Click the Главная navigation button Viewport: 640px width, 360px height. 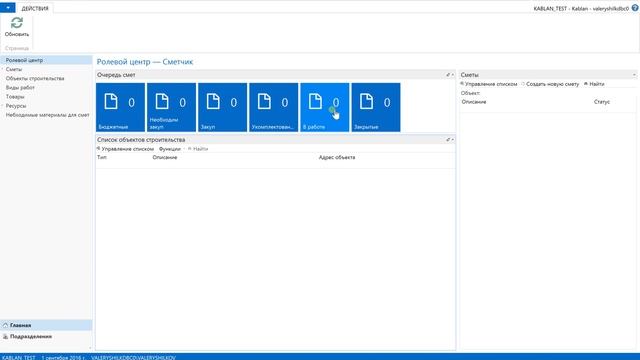point(46,325)
